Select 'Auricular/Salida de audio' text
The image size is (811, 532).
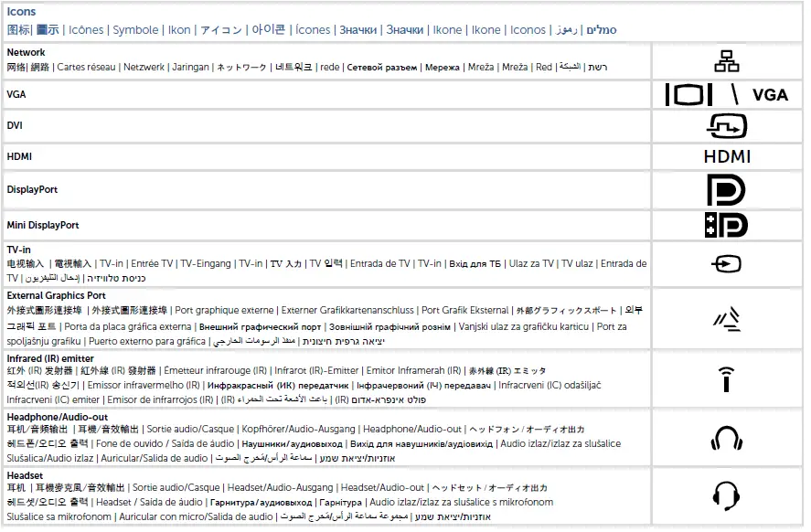pyautogui.click(x=155, y=461)
